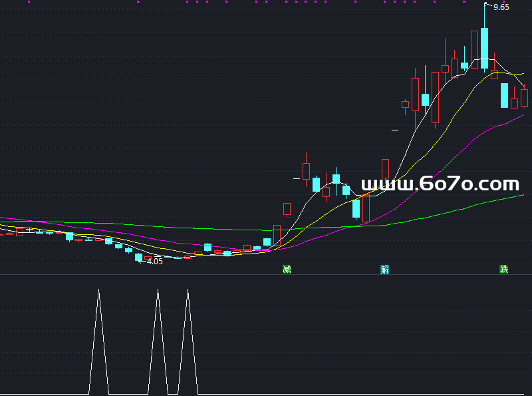Select the green moving average line at right end
Image resolution: width=532 pixels, height=396 pixels.
coord(519,196)
